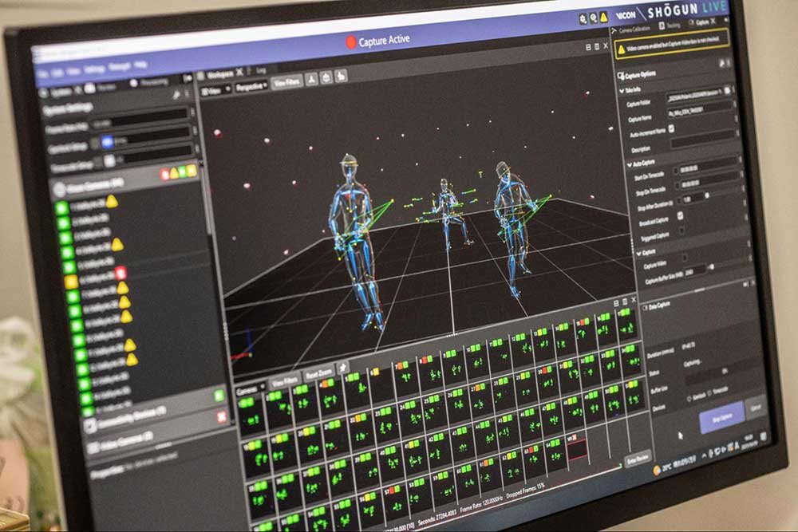Screen dimensions: 798x532
Task: Expand the Vicon Cameras list header
Action: click(x=124, y=182)
